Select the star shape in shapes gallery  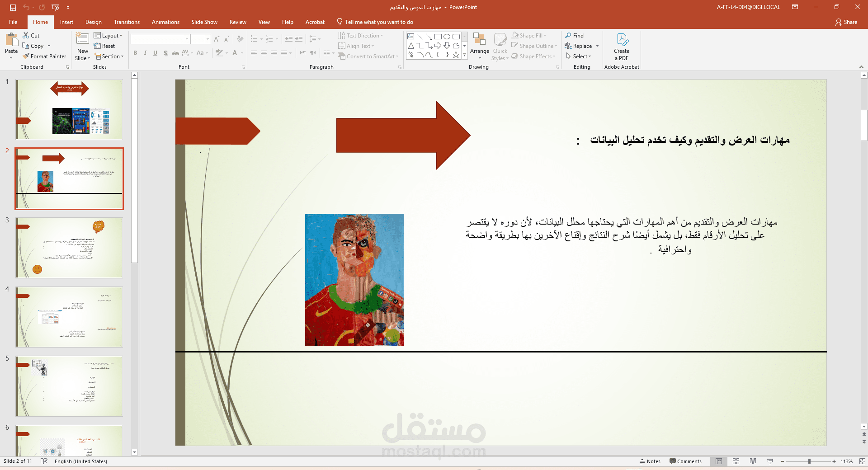tap(456, 55)
